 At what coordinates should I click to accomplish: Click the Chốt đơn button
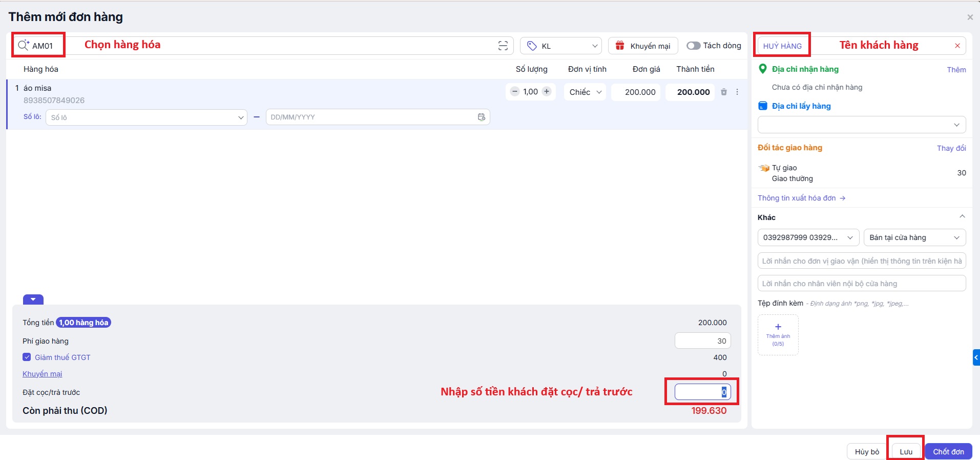(x=948, y=451)
